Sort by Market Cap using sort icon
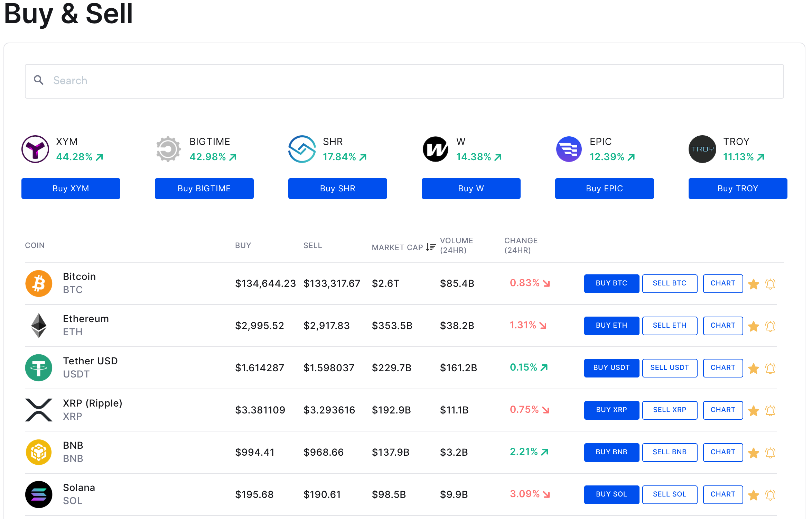Viewport: 812px width, 519px height. click(431, 247)
